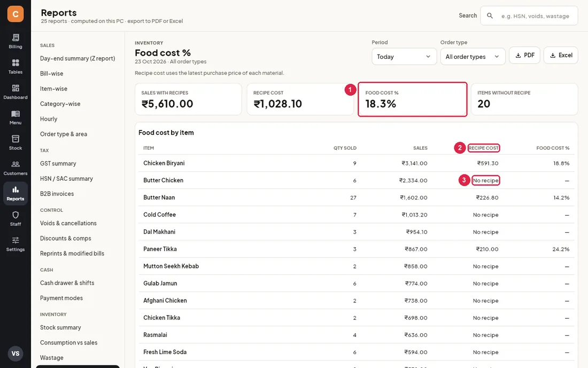Open the GST summary report
Image resolution: width=588 pixels, height=368 pixels.
(x=58, y=164)
